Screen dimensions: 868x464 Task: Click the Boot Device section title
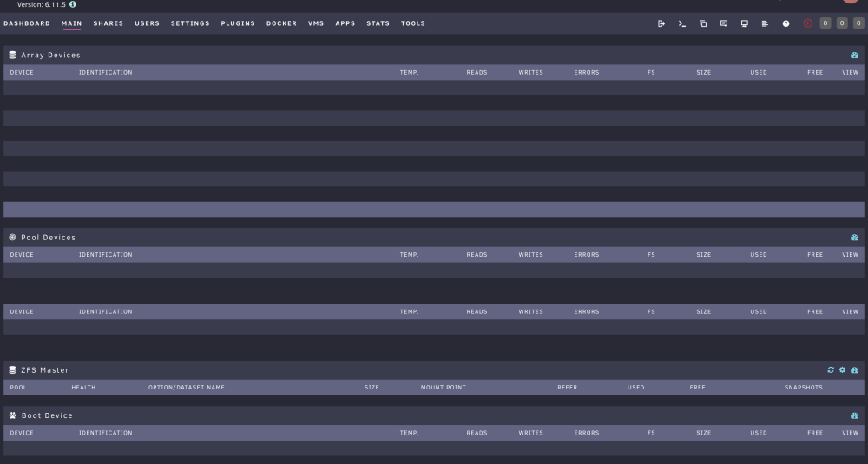tap(47, 416)
